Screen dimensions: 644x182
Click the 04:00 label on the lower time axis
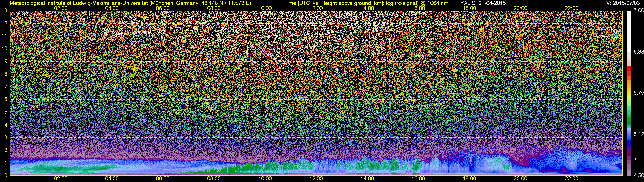112,179
